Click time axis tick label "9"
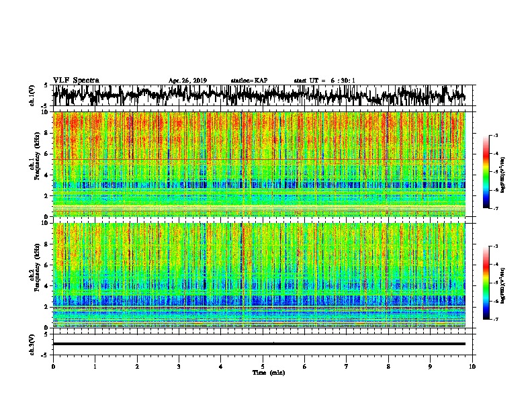 (430, 367)
